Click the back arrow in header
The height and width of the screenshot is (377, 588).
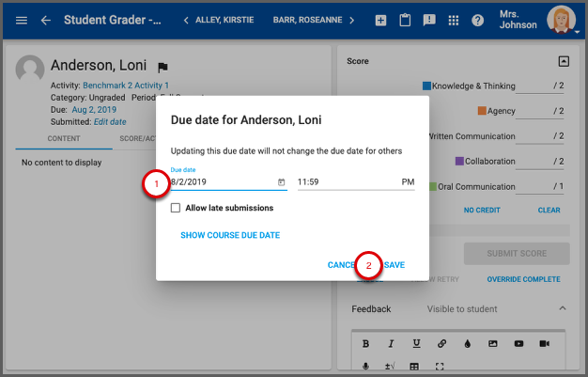coord(45,20)
